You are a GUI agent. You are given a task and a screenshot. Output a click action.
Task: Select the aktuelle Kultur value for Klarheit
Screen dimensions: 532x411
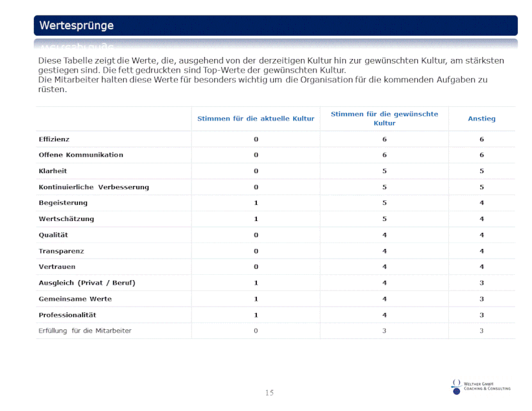pyautogui.click(x=256, y=171)
